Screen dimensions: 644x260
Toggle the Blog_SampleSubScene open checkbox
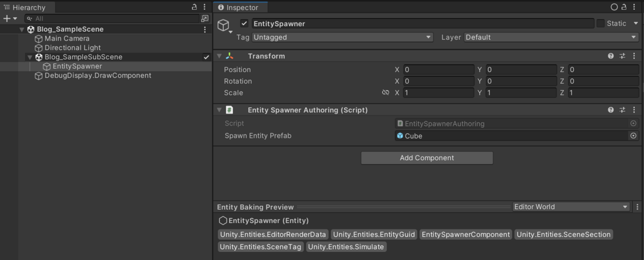tap(206, 57)
